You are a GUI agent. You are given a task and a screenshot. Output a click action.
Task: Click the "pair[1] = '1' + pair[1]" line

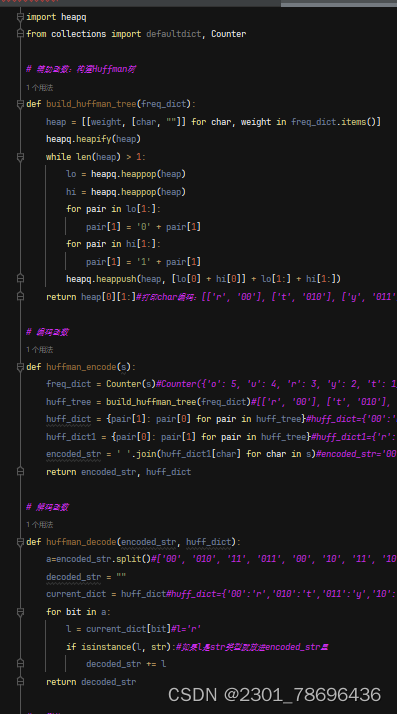tap(143, 262)
